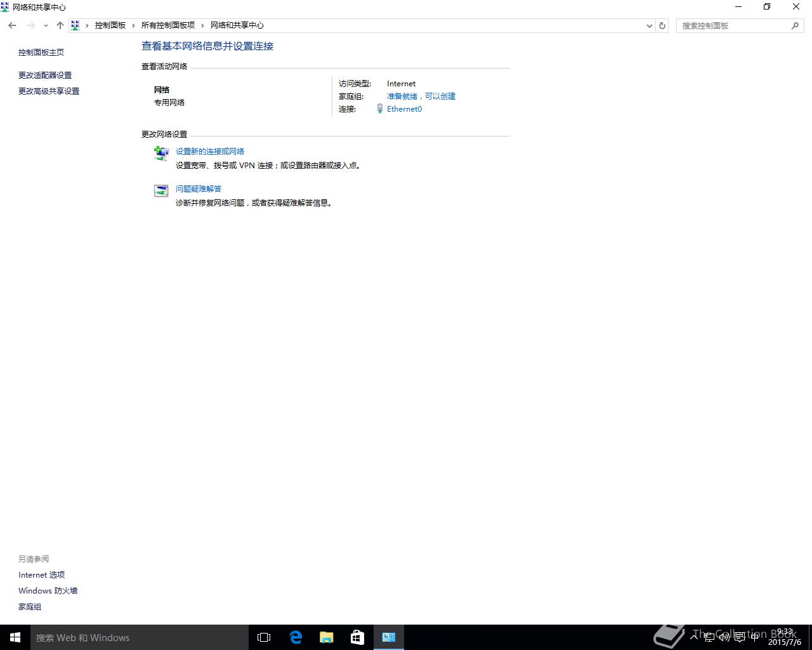Image resolution: width=812 pixels, height=650 pixels.
Task: Restore down the window
Action: (767, 7)
